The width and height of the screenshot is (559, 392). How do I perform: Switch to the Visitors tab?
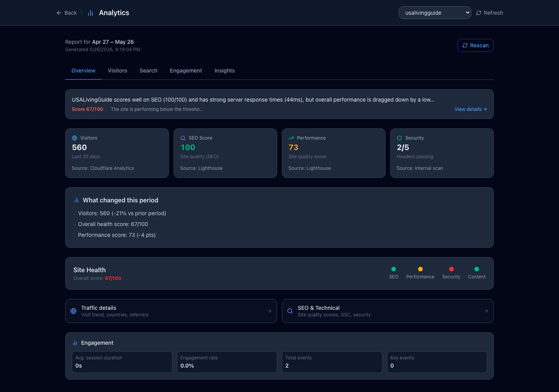pos(118,71)
